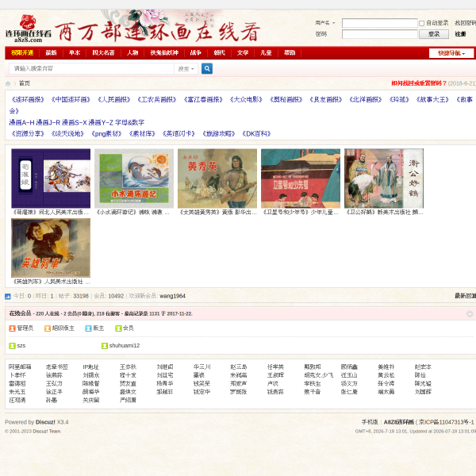Image resolution: width=476 pixels, height=476 pixels.
Task: Open the 女英雄黄秀英 cover thumbnail
Action: pos(217,178)
